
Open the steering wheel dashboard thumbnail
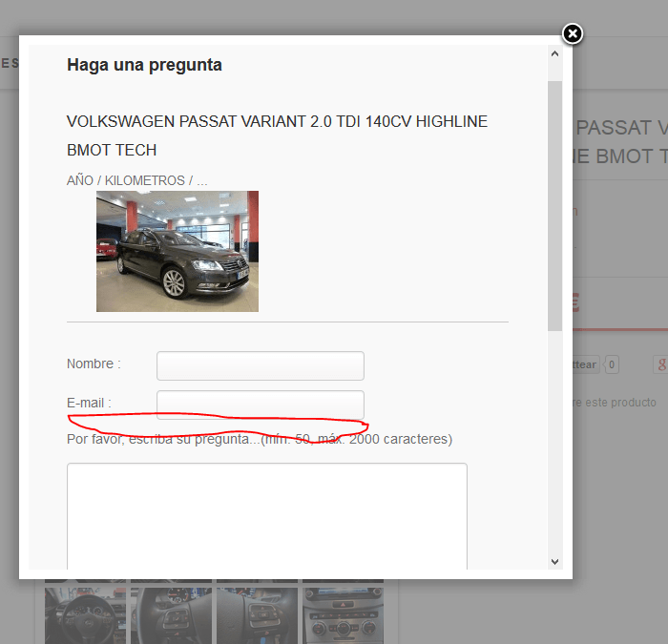pyautogui.click(x=85, y=615)
